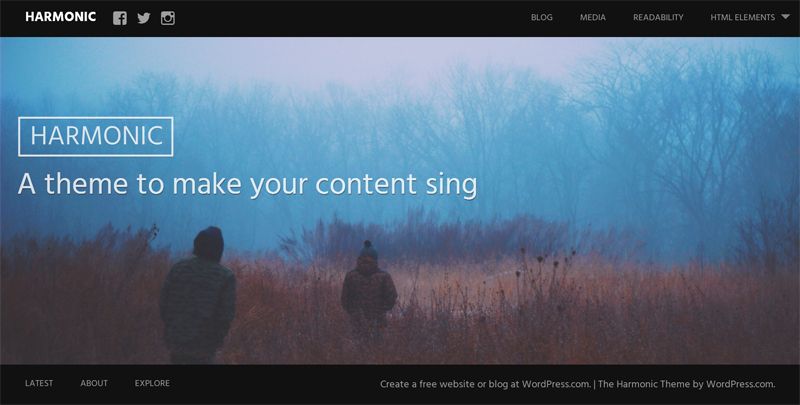This screenshot has height=405, width=800.
Task: Click the tagline about making content sing
Action: click(x=247, y=185)
